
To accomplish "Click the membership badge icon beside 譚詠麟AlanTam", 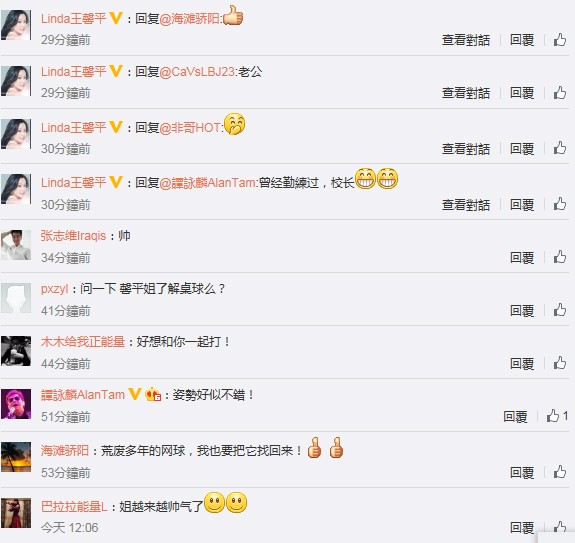I will click(153, 395).
